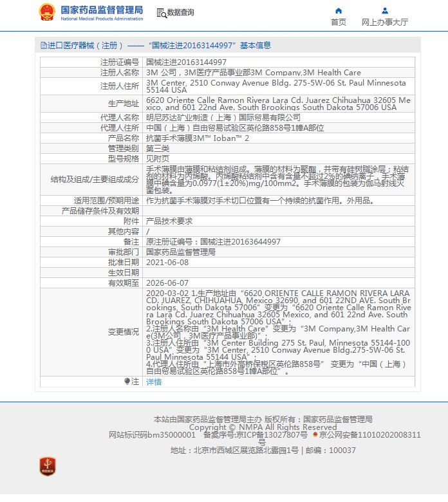Select agent address 中国（上海）自由贸易试验区英伦路858号
The height and width of the screenshot is (502, 448).
point(235,127)
